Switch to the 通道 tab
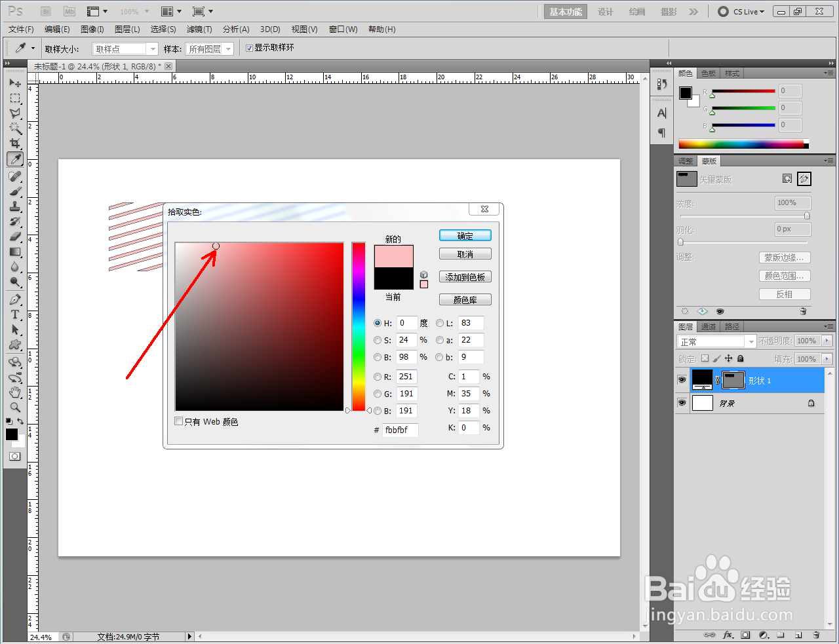This screenshot has height=644, width=839. coord(709,326)
